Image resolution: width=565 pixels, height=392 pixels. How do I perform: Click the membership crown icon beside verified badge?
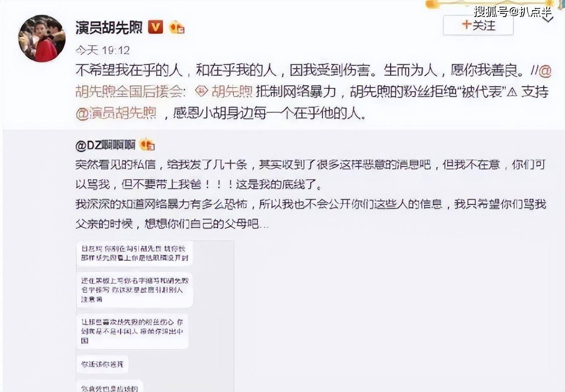tap(177, 27)
